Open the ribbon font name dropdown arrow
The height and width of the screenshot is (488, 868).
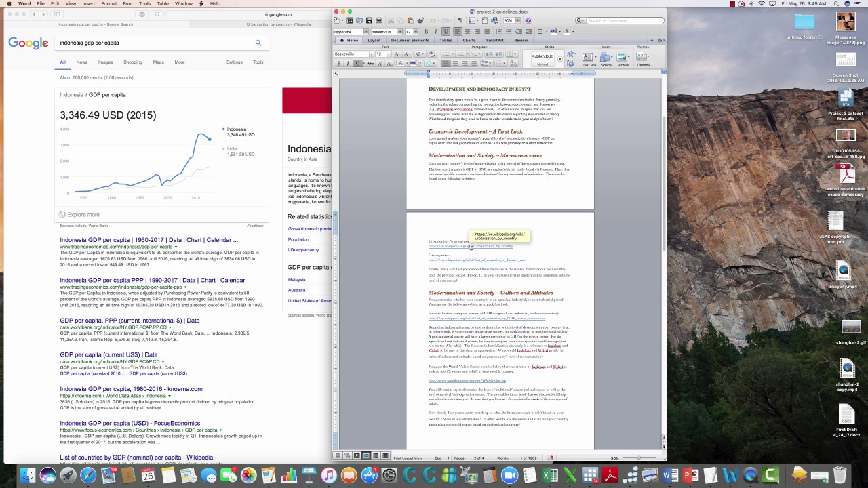[x=372, y=54]
